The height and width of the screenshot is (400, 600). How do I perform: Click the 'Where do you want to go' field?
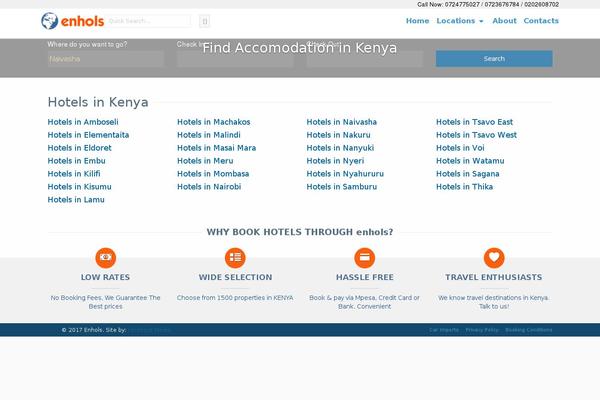point(106,59)
